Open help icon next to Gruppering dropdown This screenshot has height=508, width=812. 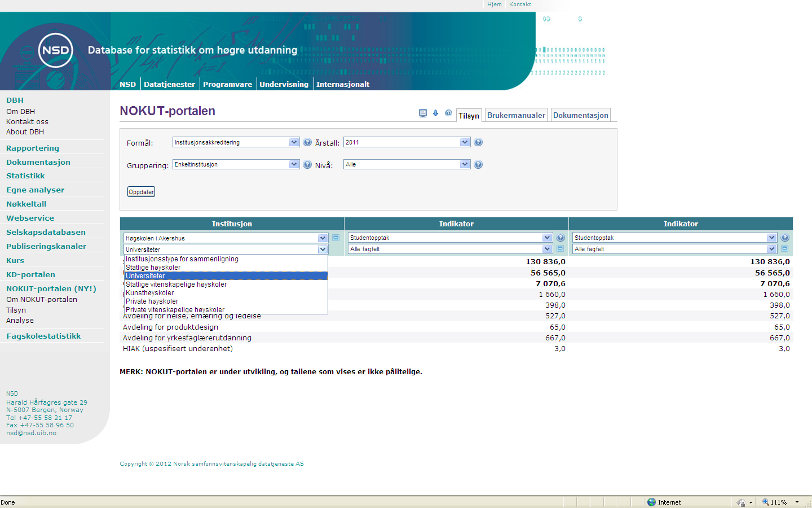[307, 164]
